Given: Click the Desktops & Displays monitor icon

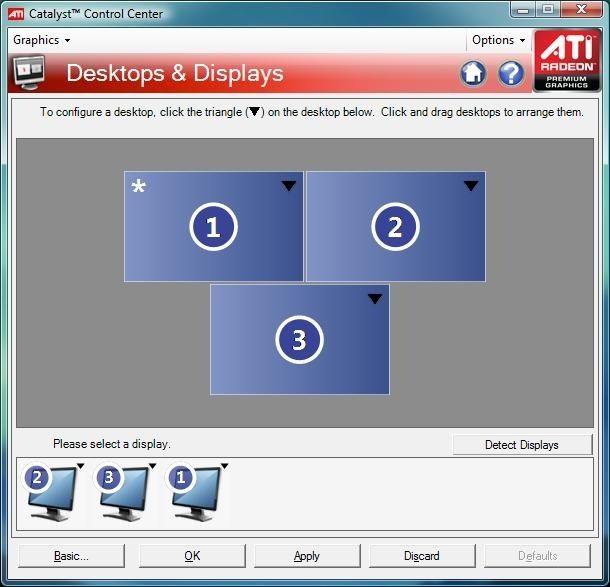Looking at the screenshot, I should [x=29, y=72].
